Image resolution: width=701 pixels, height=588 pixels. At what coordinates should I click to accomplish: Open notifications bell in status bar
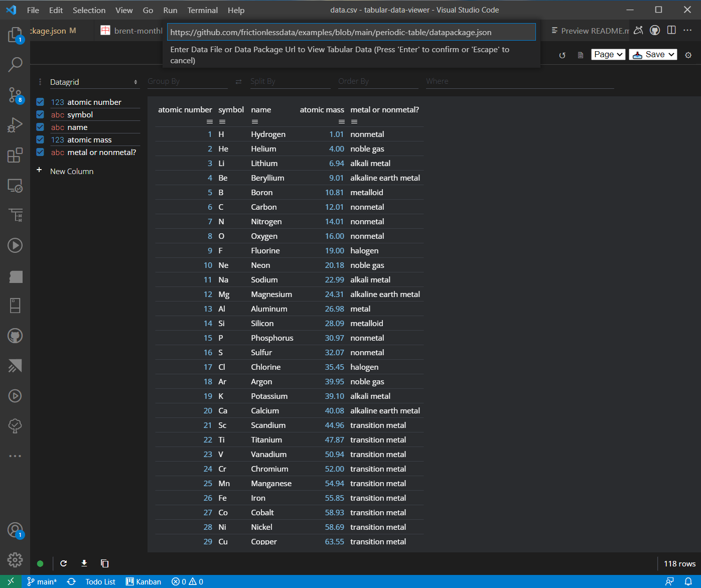coord(688,581)
